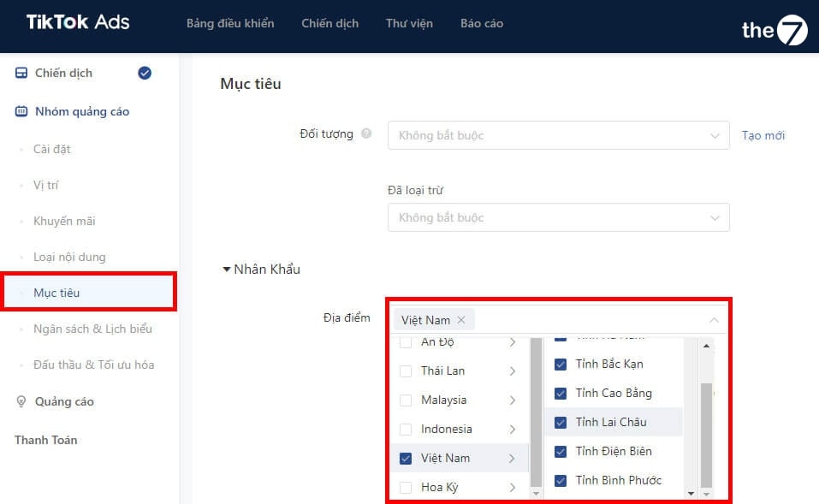Viewport: 819px width, 504px height.
Task: Expand the Indonesia regions arrow
Action: pos(512,430)
